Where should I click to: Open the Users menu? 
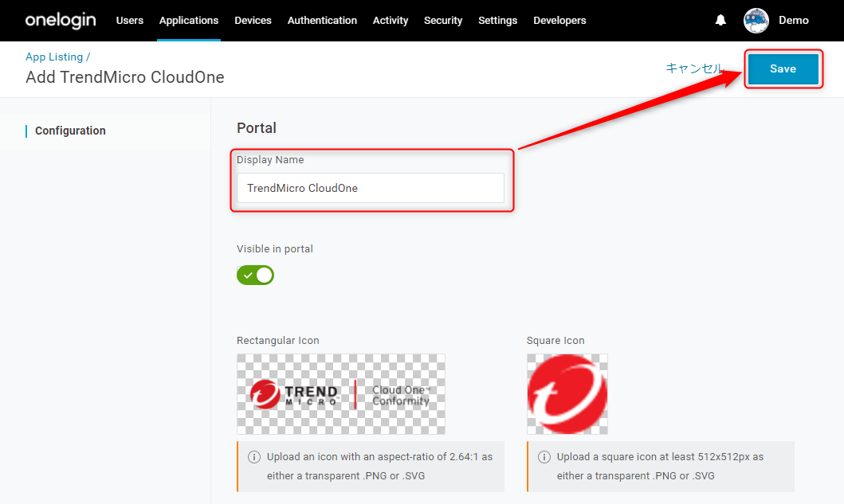(x=130, y=21)
